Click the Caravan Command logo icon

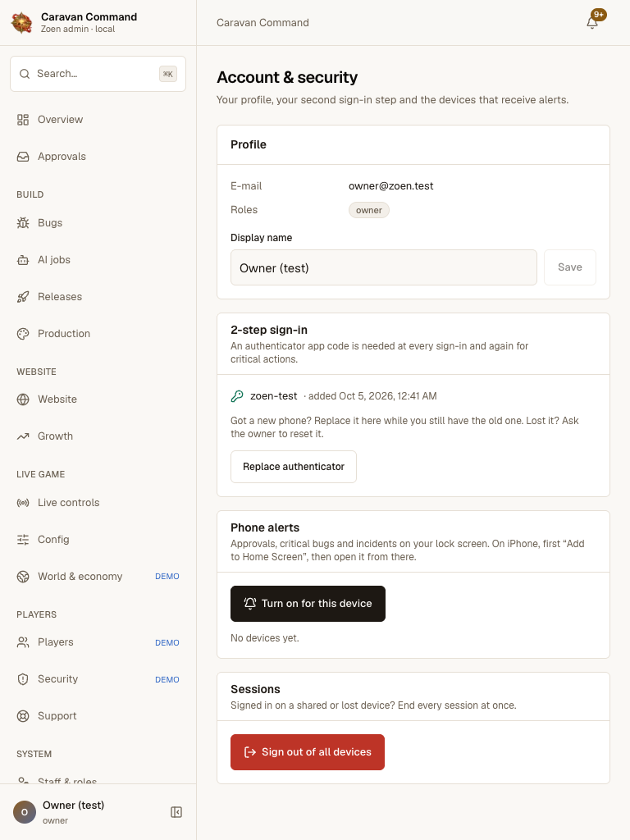click(x=22, y=22)
